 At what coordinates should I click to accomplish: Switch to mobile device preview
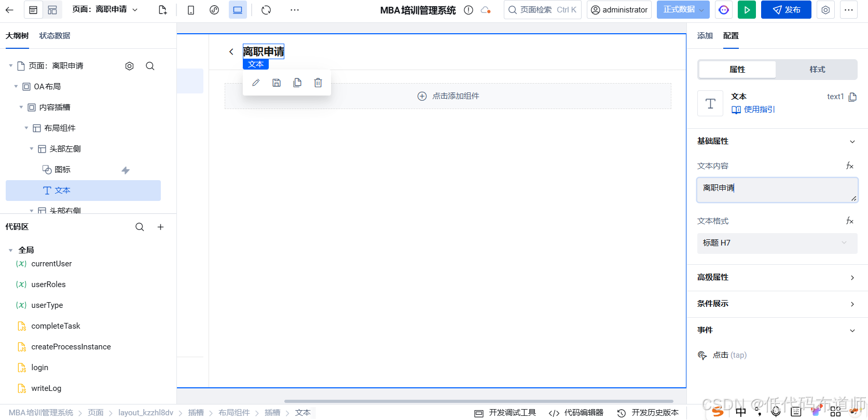click(191, 10)
